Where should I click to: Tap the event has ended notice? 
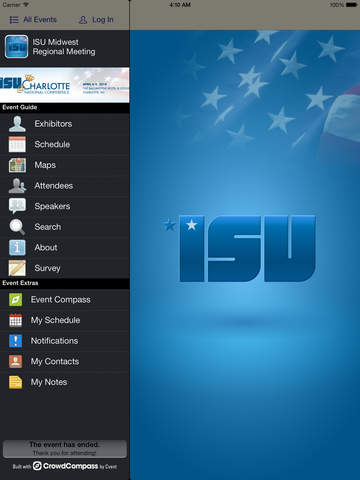[x=65, y=449]
